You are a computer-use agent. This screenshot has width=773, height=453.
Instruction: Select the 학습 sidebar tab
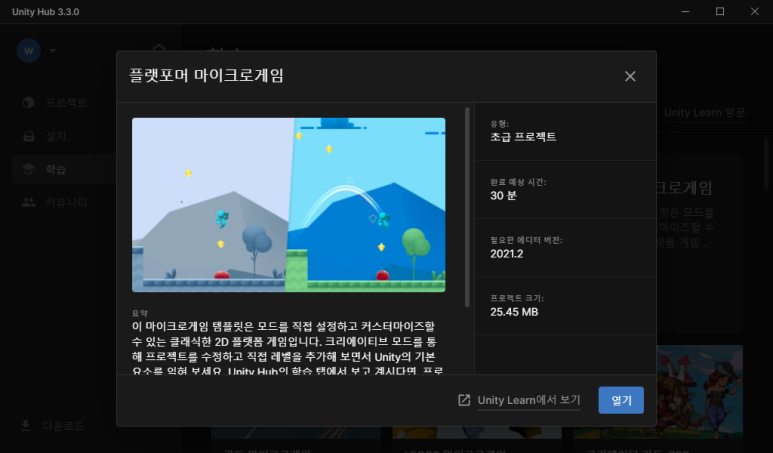tap(64, 169)
